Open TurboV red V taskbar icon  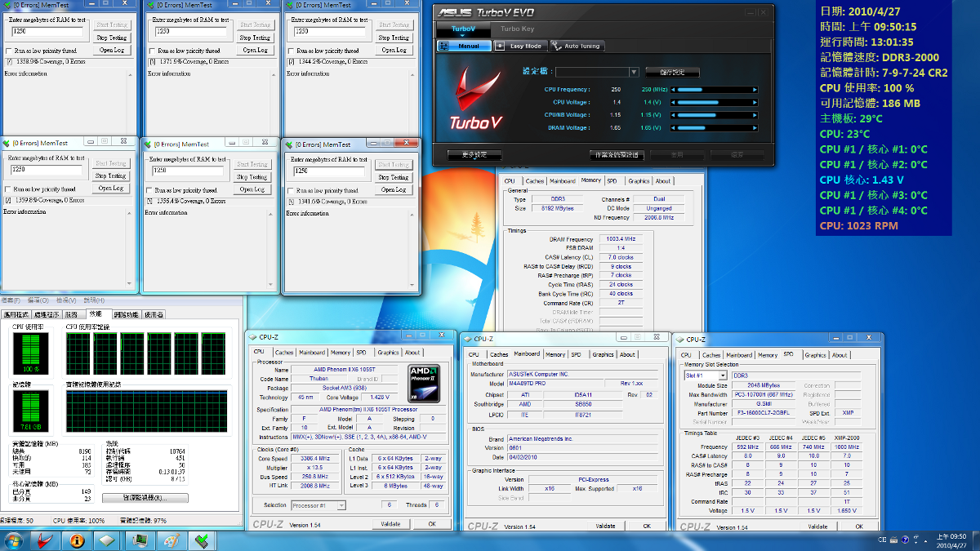47,540
